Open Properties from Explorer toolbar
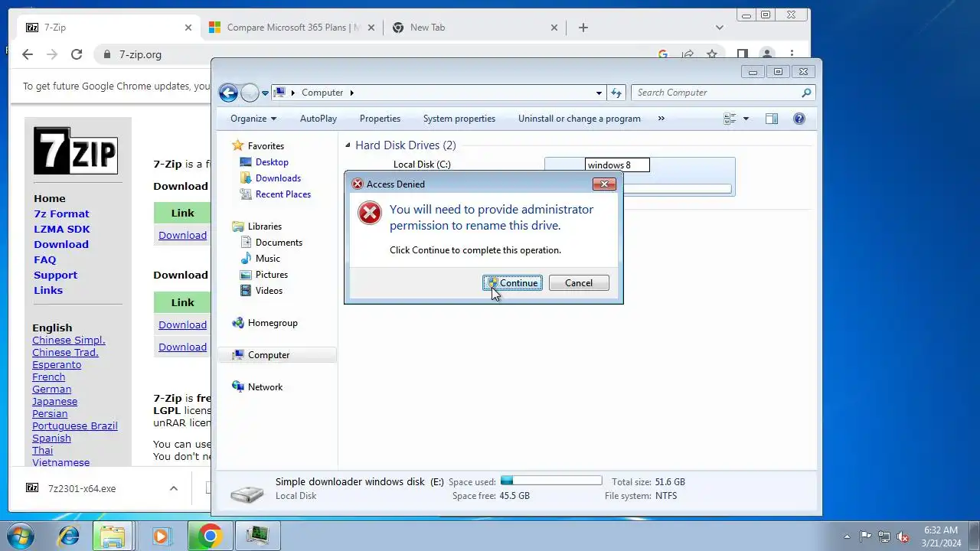This screenshot has width=980, height=551. coord(380,119)
